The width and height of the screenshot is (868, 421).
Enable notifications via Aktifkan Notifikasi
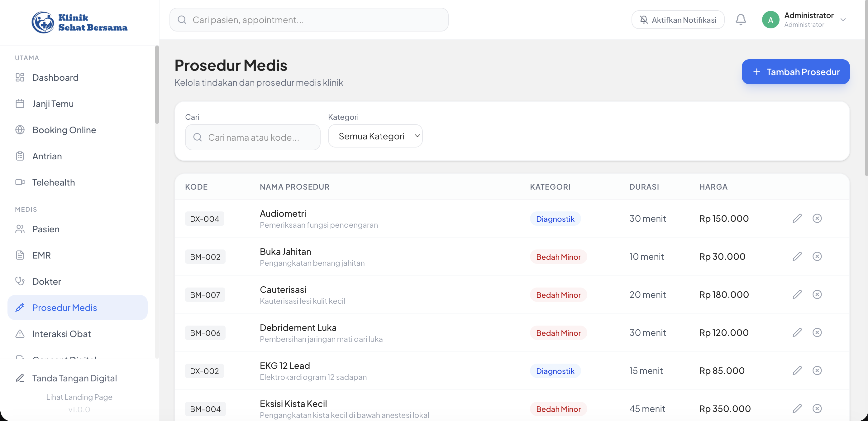(678, 20)
